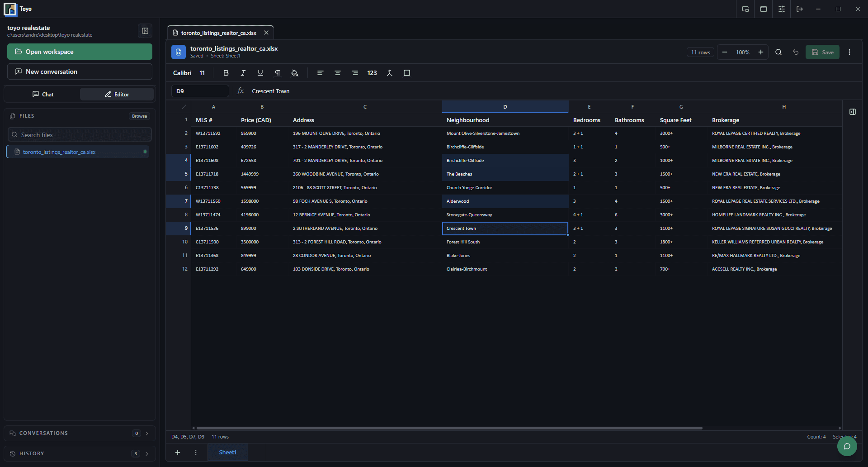
Task: Select the toronto_listings_realtor_ca.xlsx document tab
Action: point(218,33)
